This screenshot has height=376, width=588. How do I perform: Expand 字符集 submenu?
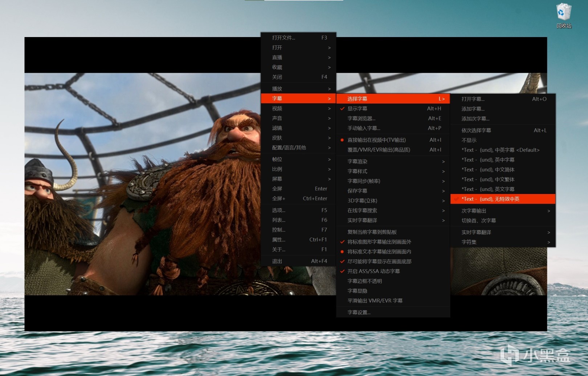click(x=503, y=242)
